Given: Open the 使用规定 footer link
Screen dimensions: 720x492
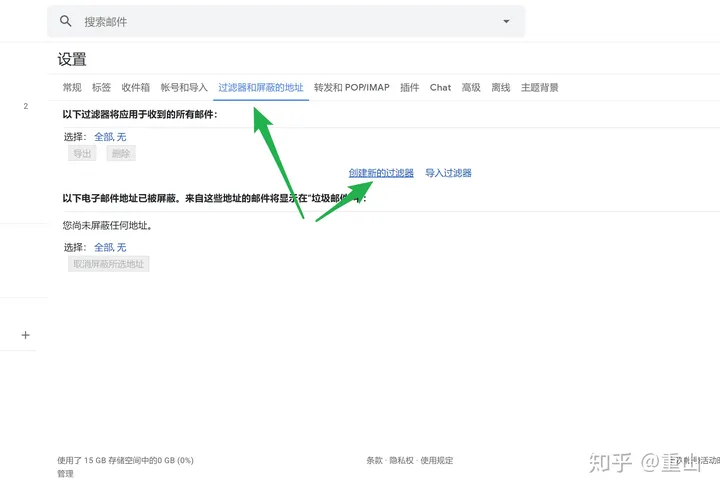Looking at the screenshot, I should (437, 460).
